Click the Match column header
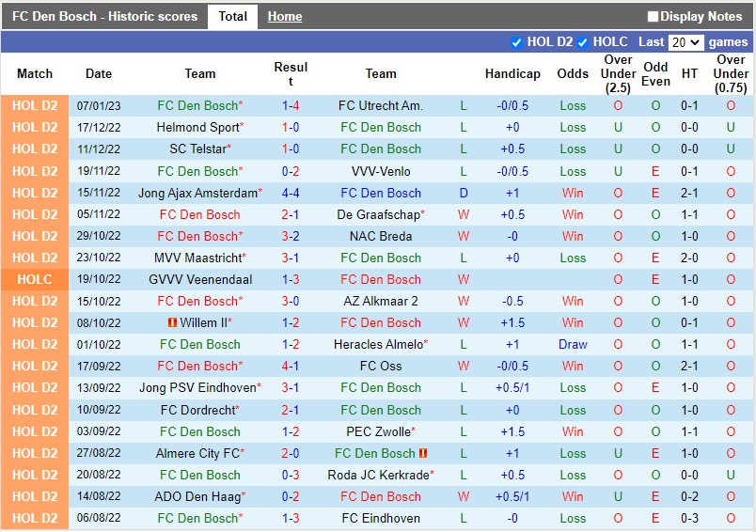Image resolution: width=756 pixels, height=532 pixels. tap(35, 73)
